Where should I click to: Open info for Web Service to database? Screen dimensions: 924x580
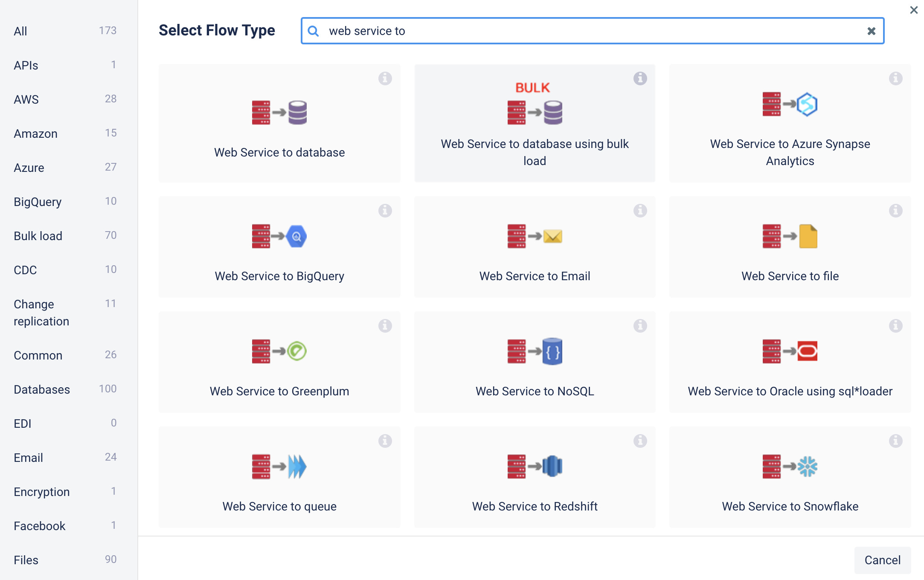[x=385, y=78]
